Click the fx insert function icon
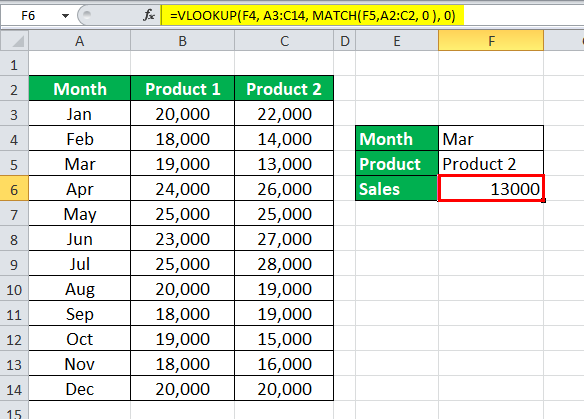The width and height of the screenshot is (584, 419). [149, 16]
